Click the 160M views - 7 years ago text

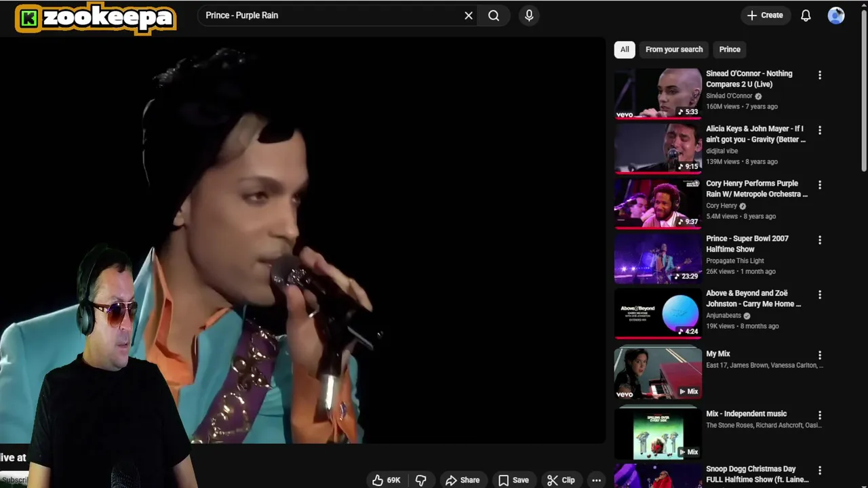pyautogui.click(x=742, y=106)
